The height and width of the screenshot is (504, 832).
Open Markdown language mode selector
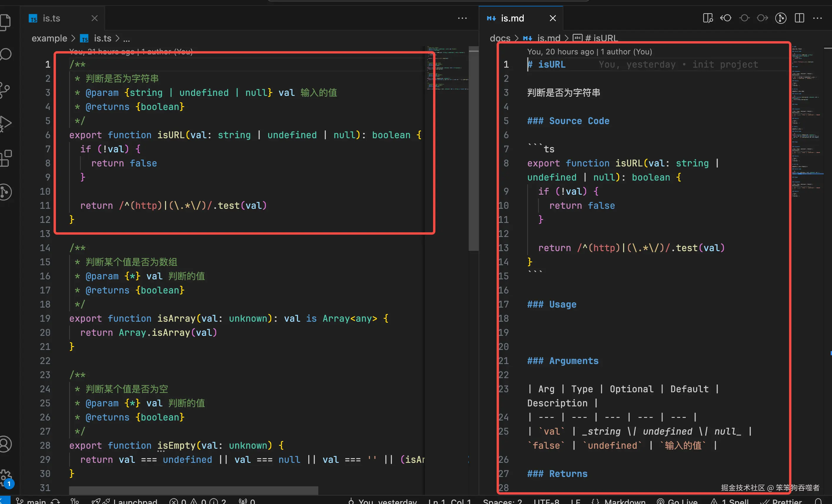pos(624,501)
